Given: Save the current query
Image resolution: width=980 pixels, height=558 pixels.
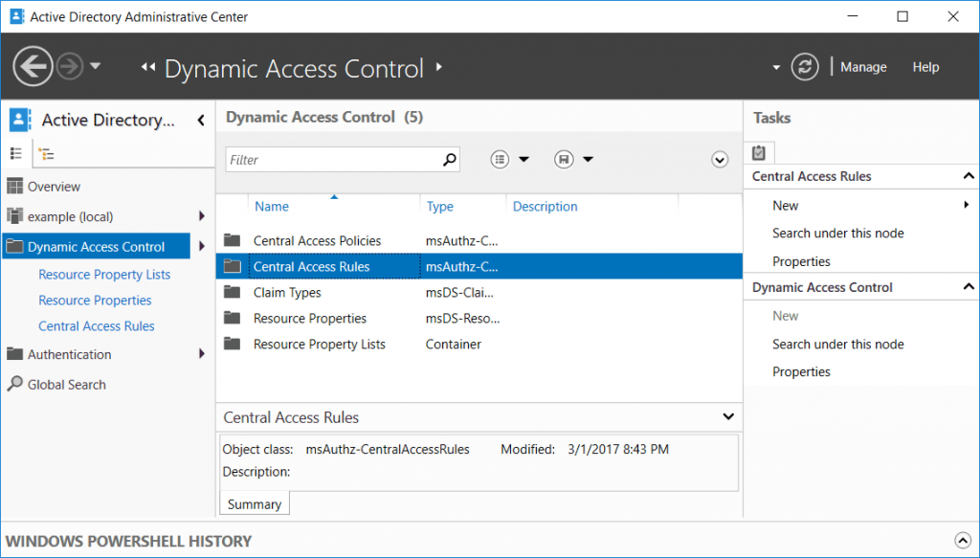Looking at the screenshot, I should (x=564, y=159).
